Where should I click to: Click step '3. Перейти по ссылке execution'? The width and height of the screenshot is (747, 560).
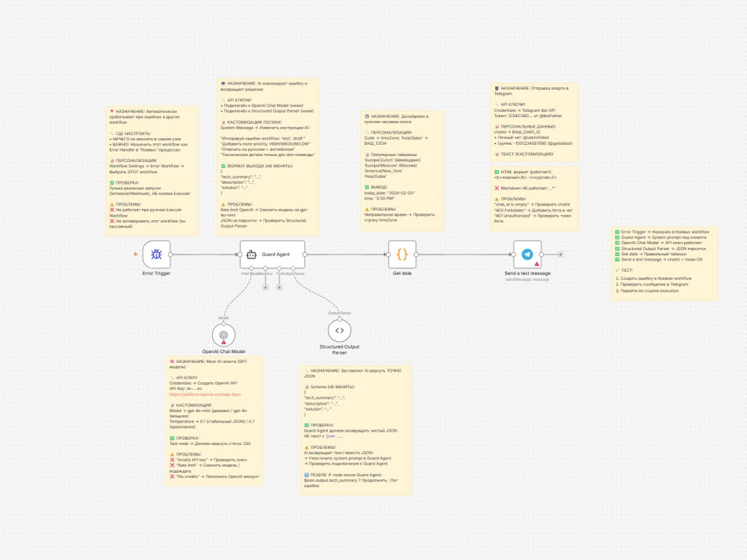coord(647,290)
